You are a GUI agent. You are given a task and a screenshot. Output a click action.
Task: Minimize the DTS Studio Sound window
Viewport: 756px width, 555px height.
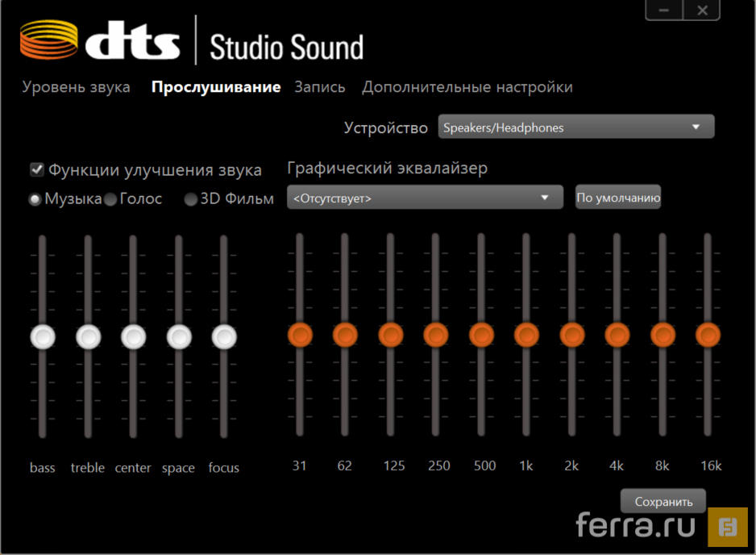(x=664, y=10)
